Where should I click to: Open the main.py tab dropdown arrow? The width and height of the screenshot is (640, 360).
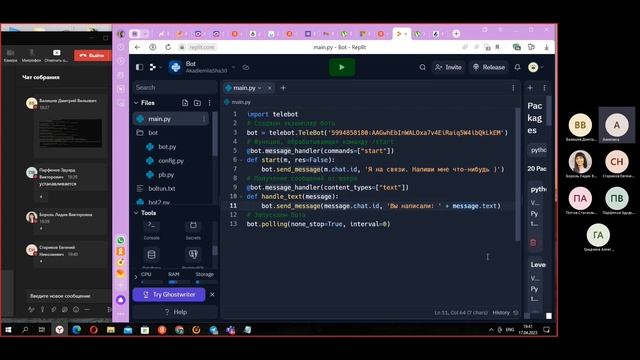click(260, 88)
